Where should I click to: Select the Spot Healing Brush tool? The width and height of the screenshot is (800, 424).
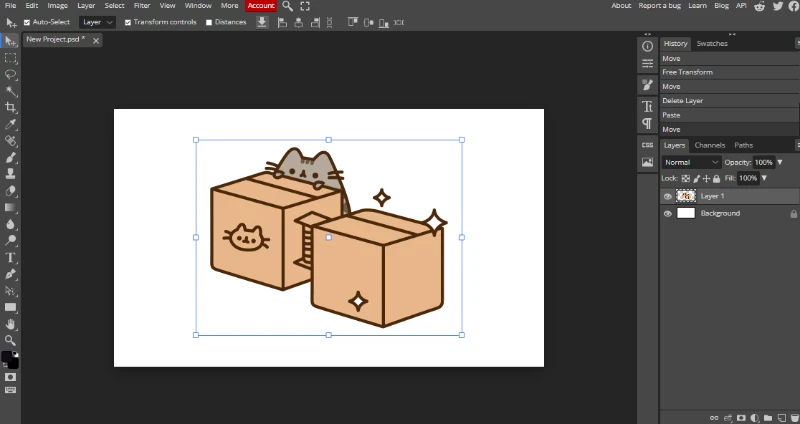(x=10, y=141)
